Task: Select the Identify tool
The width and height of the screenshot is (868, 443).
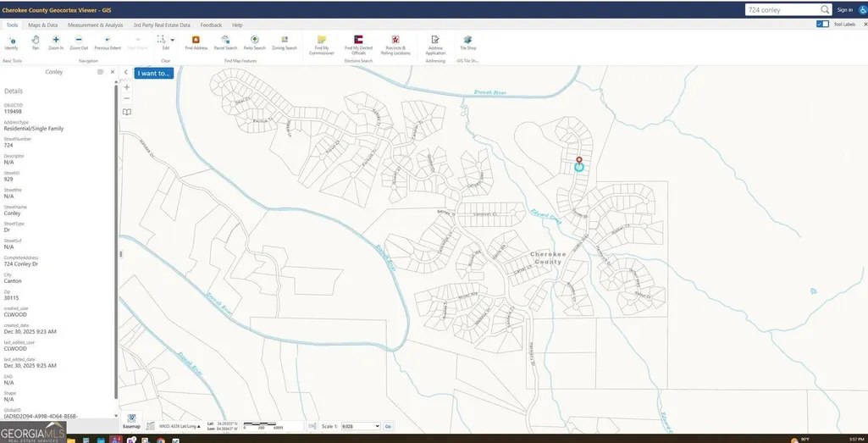Action: pyautogui.click(x=11, y=42)
